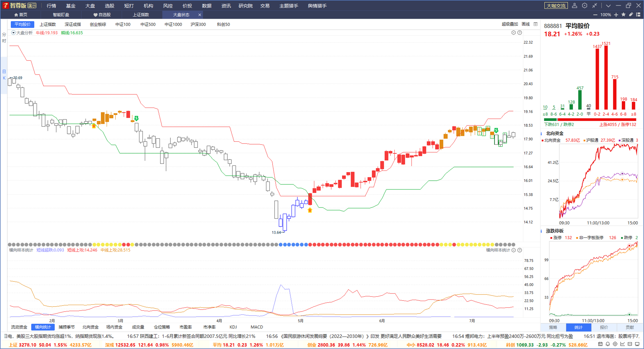Go to the 首页 home tab
The height and width of the screenshot is (349, 644).
(x=21, y=15)
